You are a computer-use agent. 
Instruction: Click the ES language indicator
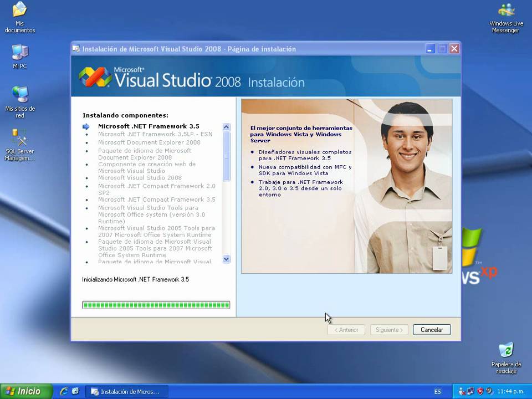click(438, 392)
